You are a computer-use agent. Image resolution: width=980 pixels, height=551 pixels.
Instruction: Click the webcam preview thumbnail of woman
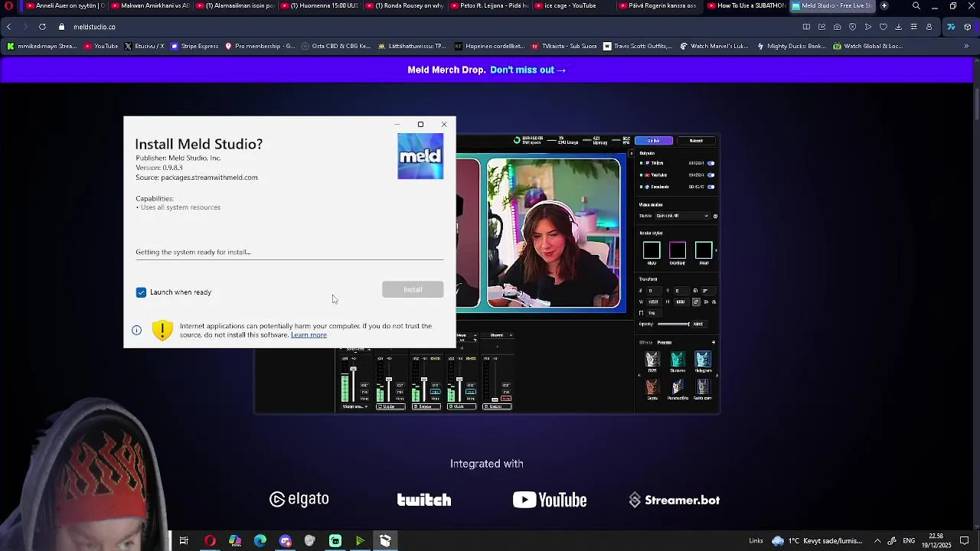[554, 233]
